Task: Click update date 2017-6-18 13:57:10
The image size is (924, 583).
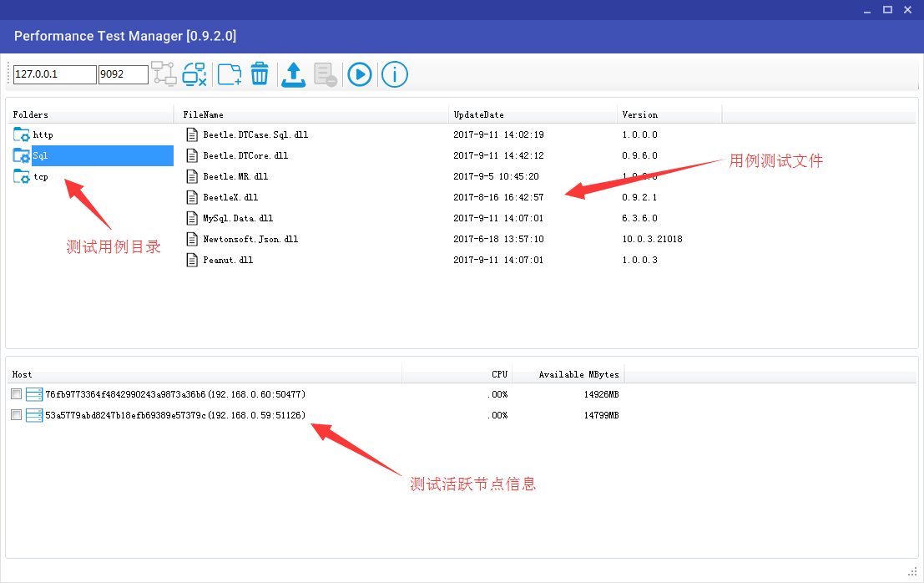Action: [498, 240]
